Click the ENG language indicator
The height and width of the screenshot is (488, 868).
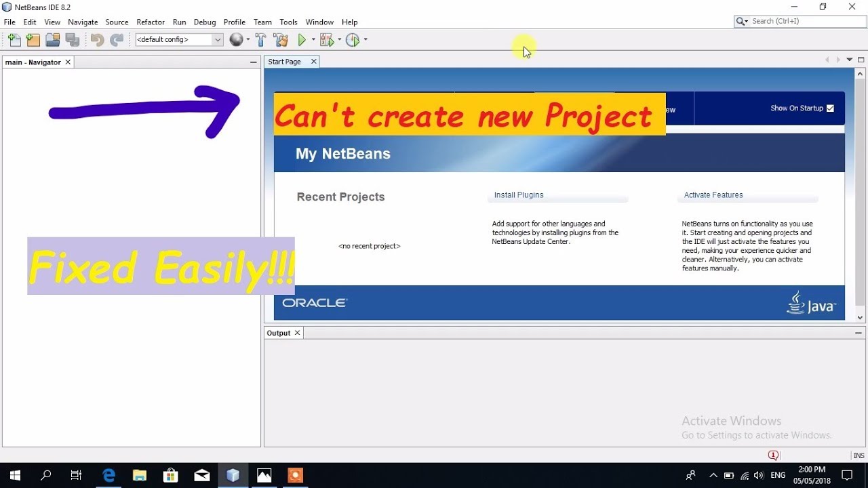point(778,475)
